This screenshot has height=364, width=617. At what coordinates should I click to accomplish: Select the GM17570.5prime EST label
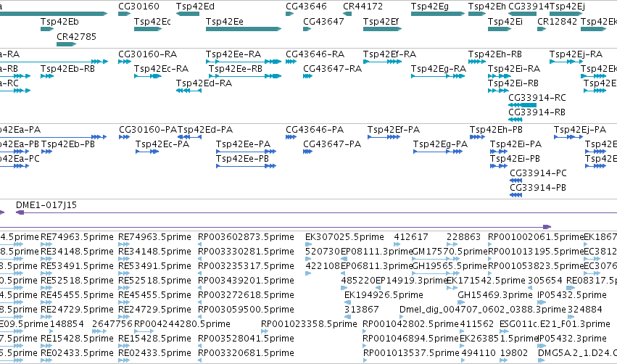pyautogui.click(x=450, y=252)
